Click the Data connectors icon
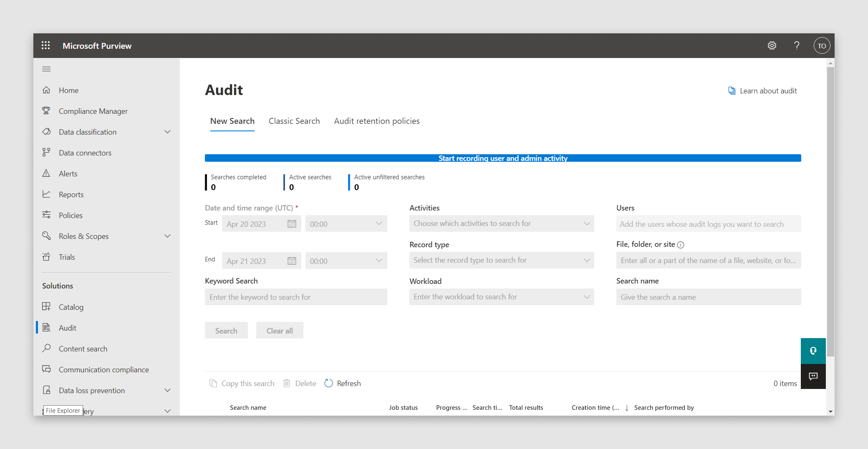Screen dimensions: 868x449 pos(46,153)
